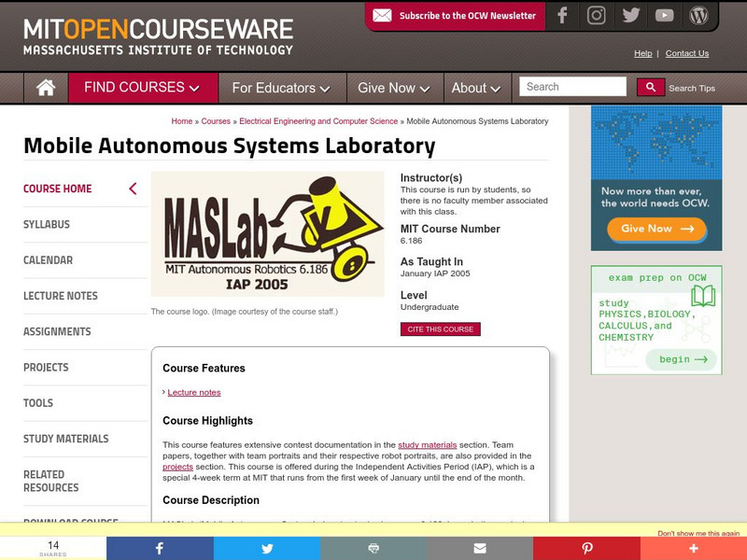
Task: Expand the For Educators dropdown menu
Action: 281,88
